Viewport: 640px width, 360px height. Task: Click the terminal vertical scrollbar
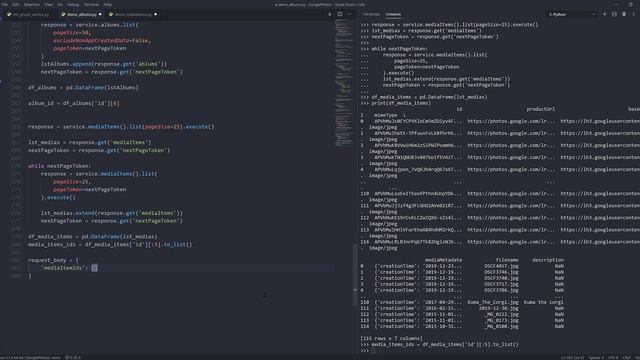pyautogui.click(x=355, y=274)
